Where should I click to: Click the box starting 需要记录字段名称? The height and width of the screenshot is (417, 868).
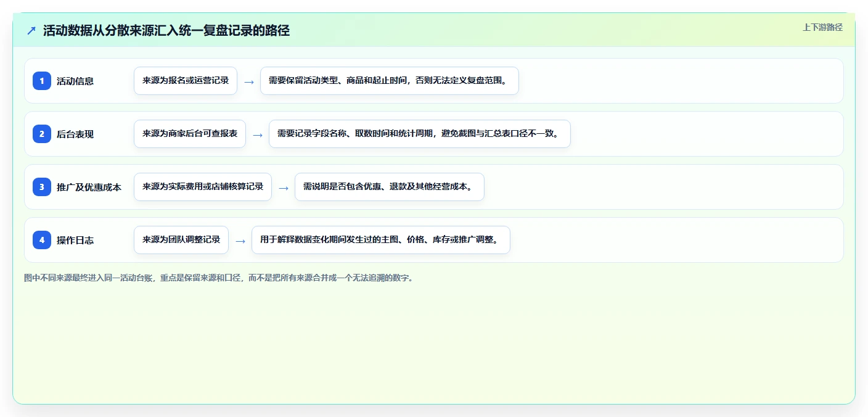420,134
